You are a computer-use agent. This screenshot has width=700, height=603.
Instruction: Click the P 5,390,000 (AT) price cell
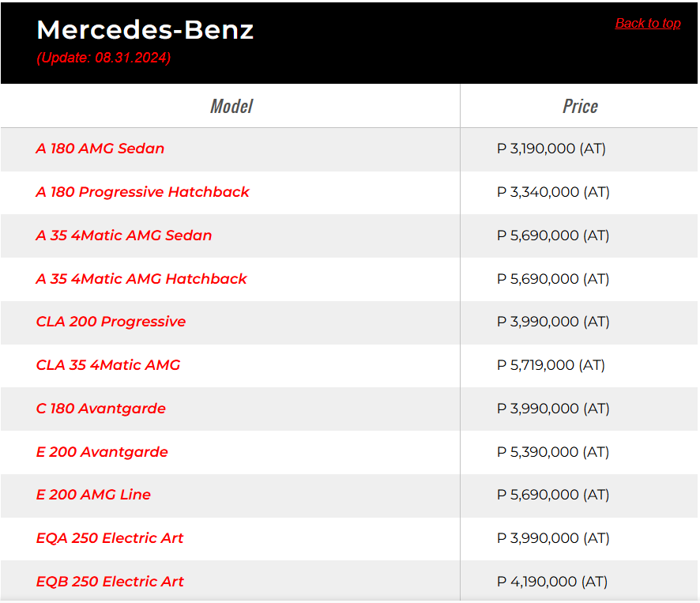click(x=553, y=452)
